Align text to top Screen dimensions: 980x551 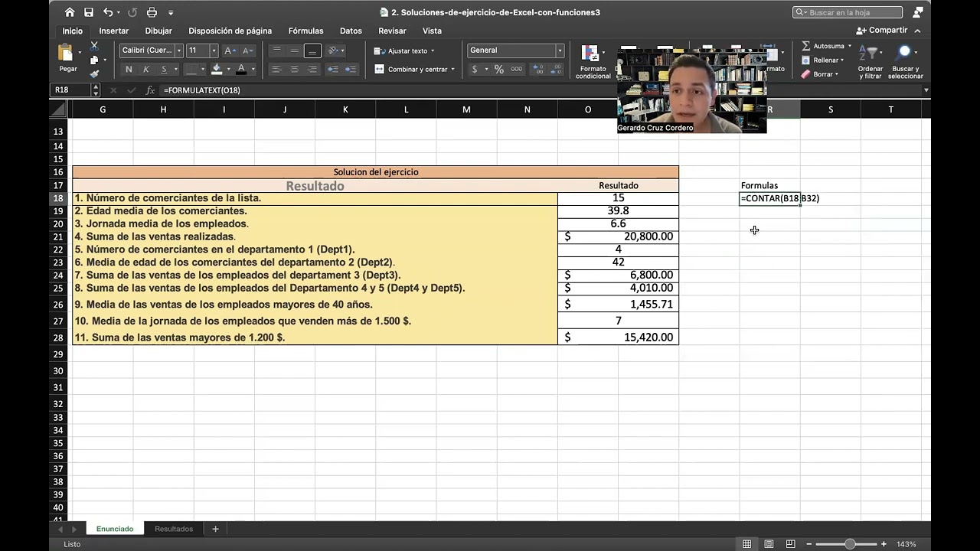(x=277, y=51)
